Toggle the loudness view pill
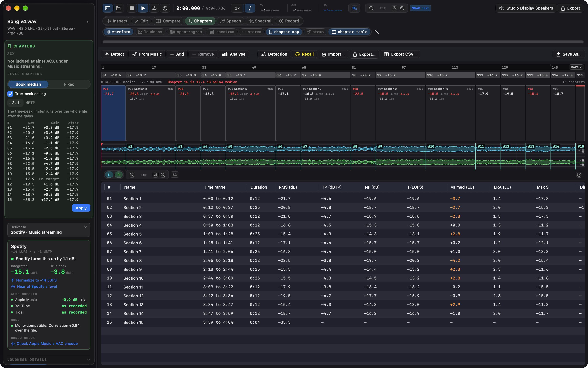588x368 pixels. point(150,32)
